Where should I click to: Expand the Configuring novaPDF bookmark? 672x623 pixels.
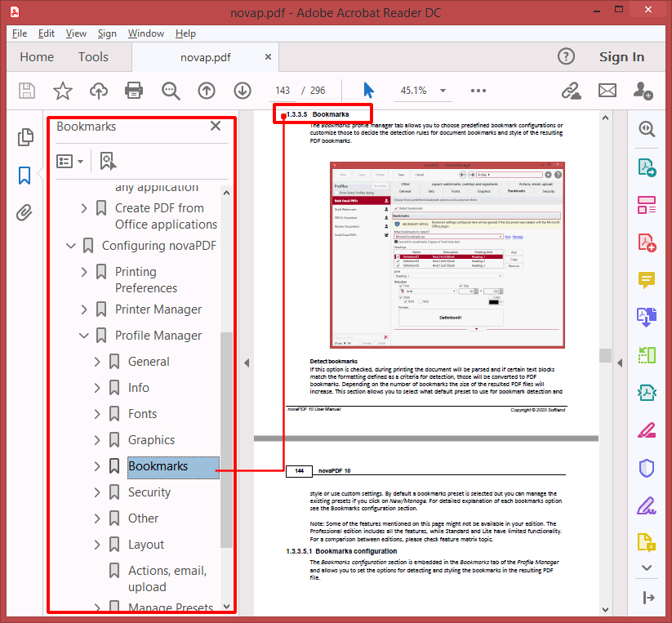(x=70, y=244)
